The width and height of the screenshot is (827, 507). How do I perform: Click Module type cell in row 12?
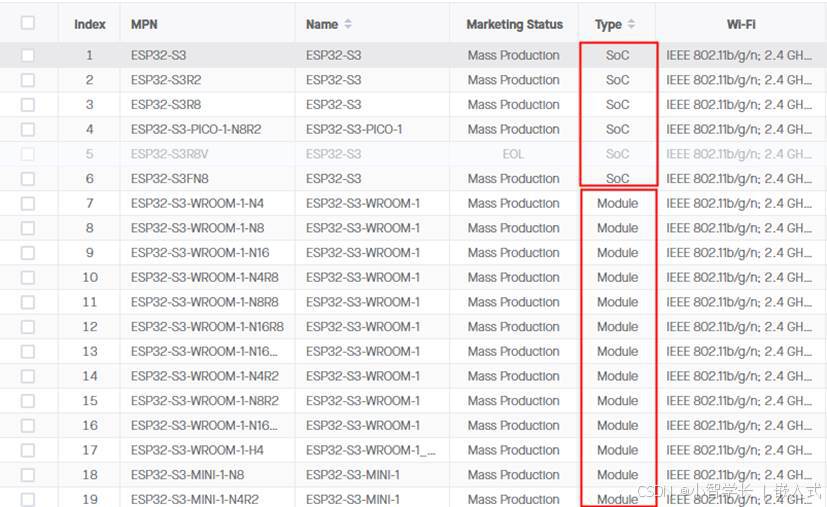pyautogui.click(x=618, y=327)
